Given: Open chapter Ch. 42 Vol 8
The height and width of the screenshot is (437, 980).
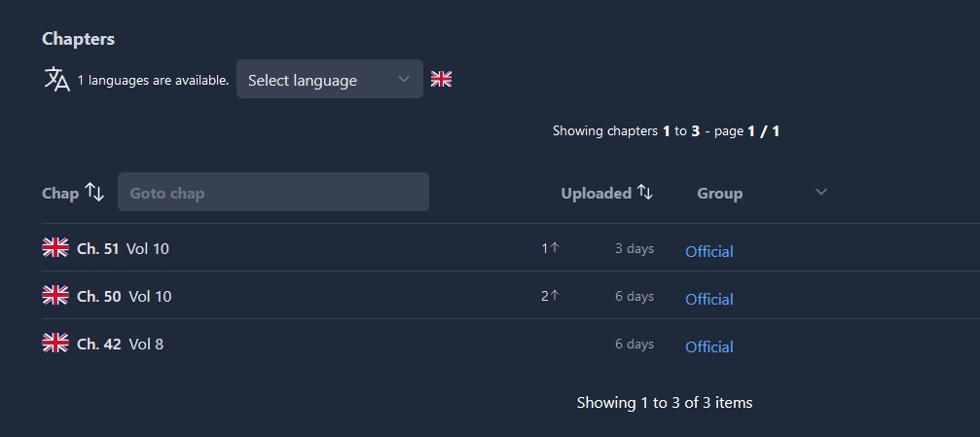Looking at the screenshot, I should point(120,344).
